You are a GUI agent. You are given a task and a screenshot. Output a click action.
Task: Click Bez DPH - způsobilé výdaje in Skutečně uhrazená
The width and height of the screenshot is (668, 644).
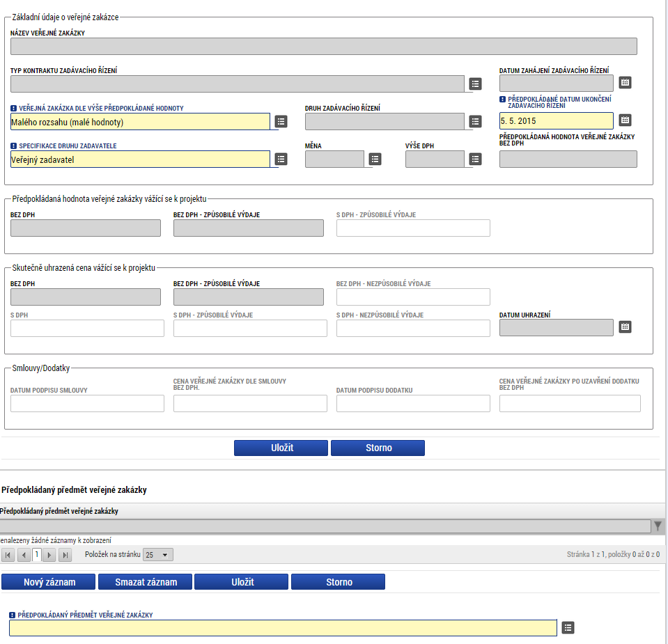coord(249,297)
